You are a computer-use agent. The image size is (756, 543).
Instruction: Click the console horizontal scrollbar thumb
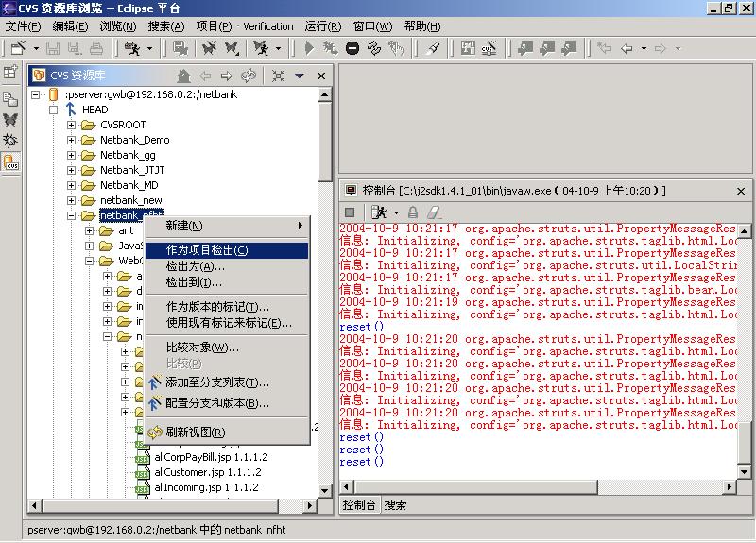475,487
